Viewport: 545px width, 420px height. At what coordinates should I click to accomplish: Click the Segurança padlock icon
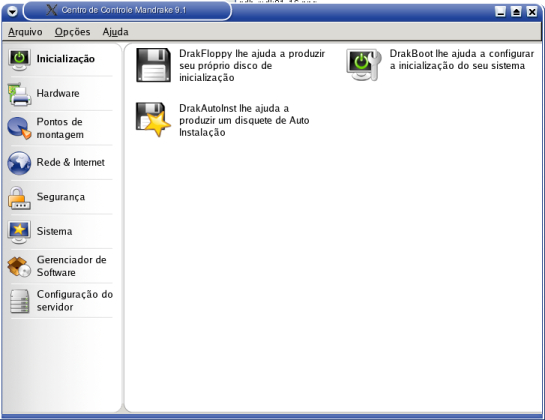click(19, 197)
